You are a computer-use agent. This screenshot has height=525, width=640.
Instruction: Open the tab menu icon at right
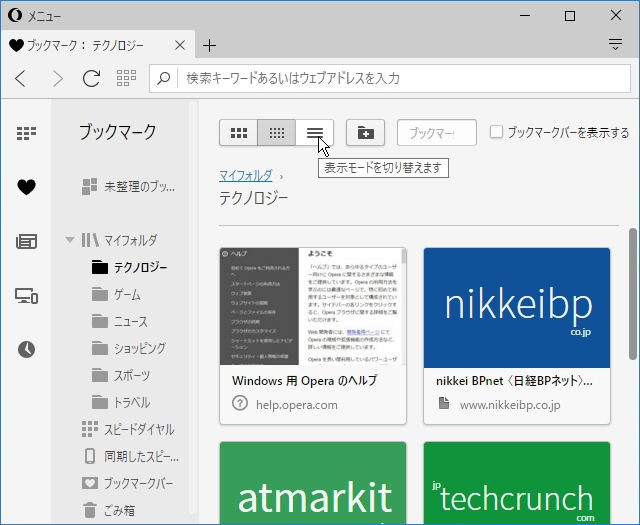click(615, 44)
